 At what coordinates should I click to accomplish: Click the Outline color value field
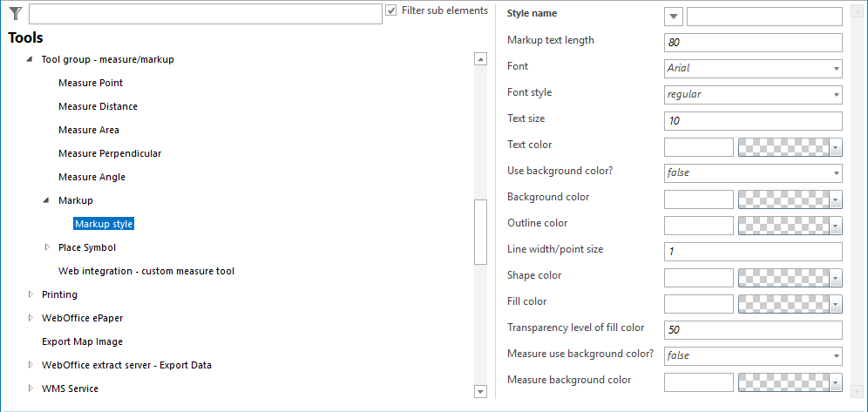(x=699, y=225)
